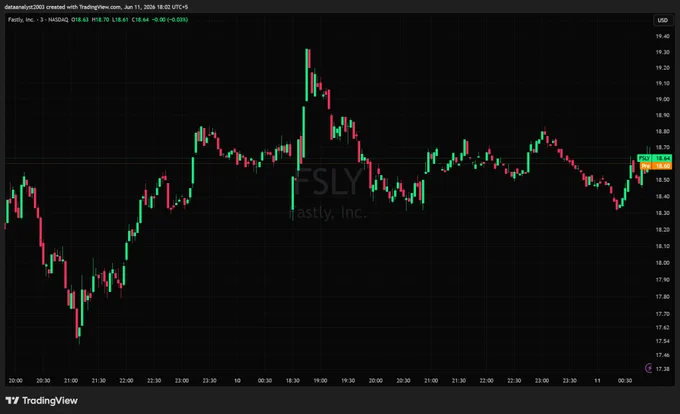
Task: Click the 'NASDAQ' exchange label in the legend
Action: [58, 20]
